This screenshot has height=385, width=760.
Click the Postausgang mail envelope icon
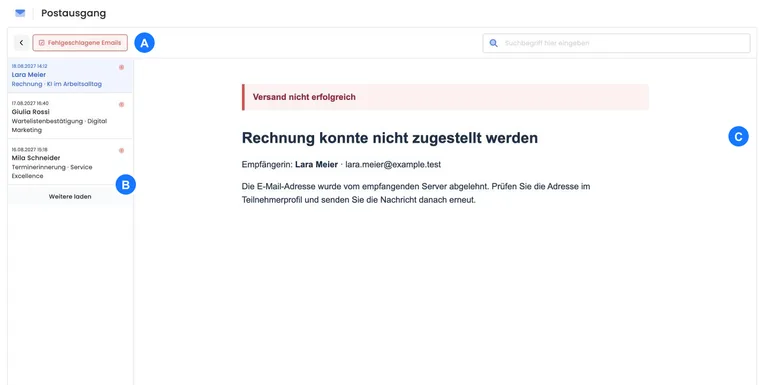(20, 13)
